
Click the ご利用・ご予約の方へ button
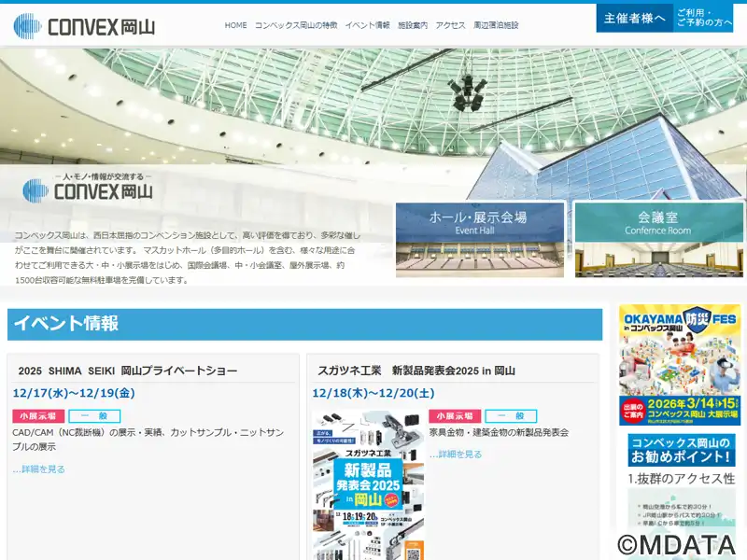click(x=704, y=18)
